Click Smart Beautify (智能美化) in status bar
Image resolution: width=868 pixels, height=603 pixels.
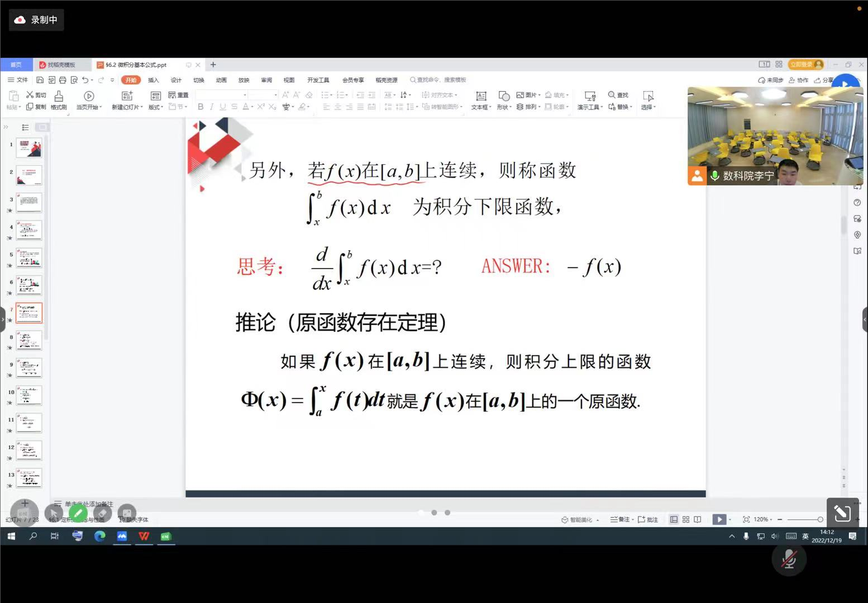point(580,519)
